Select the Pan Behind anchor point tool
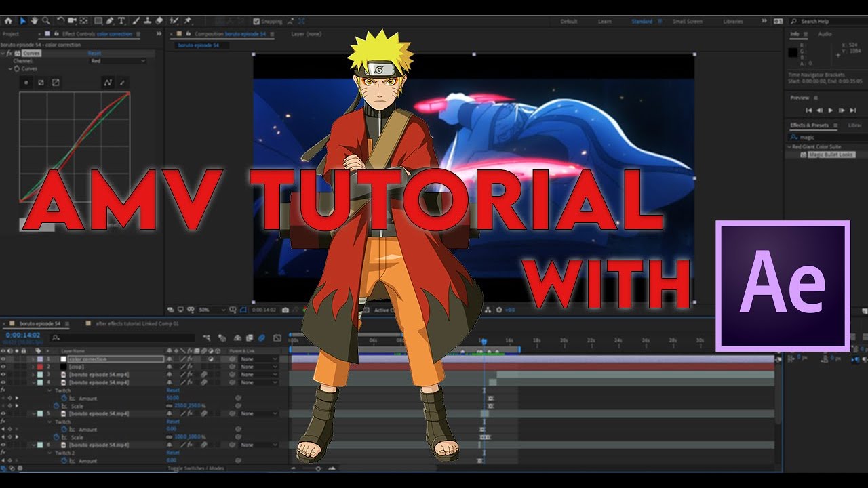 coord(84,21)
